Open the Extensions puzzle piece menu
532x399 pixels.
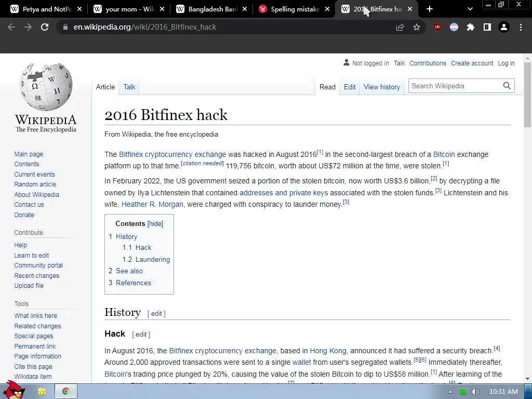471,27
